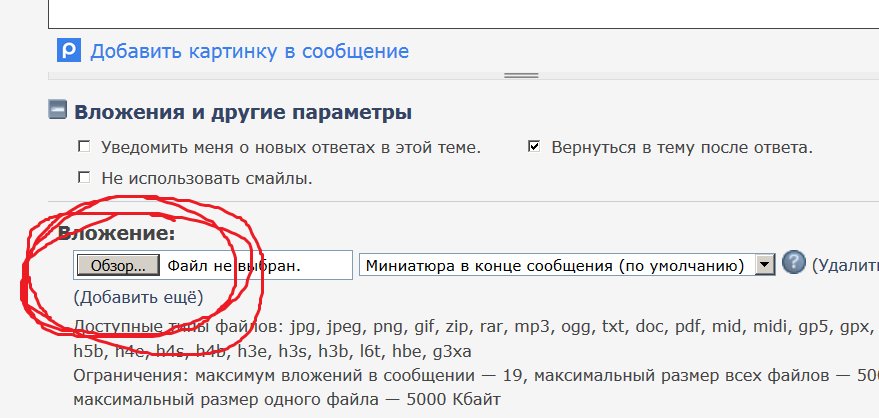Screen dimensions: 879x418
Task: Open the 'Добавить картинку в сообщение' link
Action: tap(249, 52)
